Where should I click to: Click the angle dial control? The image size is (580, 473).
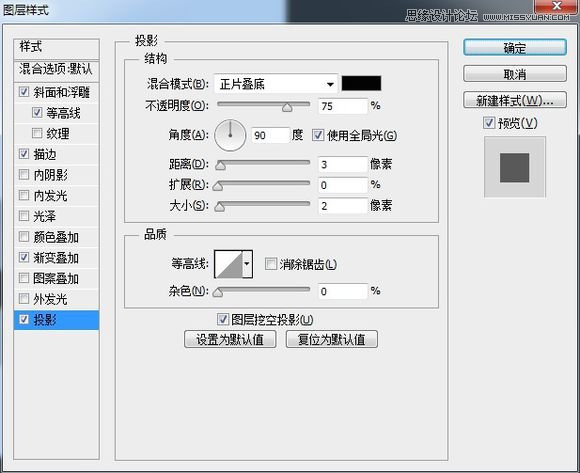[230, 135]
